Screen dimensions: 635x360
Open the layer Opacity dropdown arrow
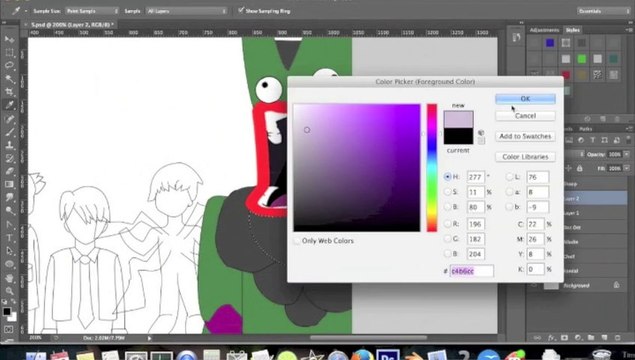626,154
